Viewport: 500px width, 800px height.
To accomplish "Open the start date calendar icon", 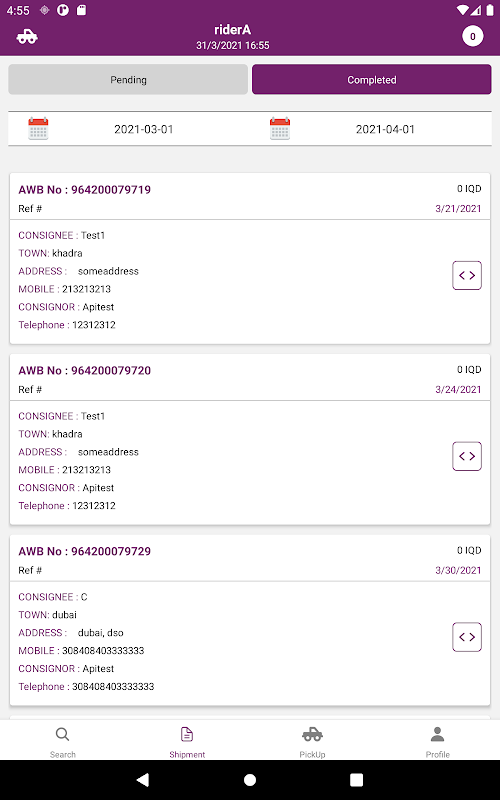I will (38, 129).
